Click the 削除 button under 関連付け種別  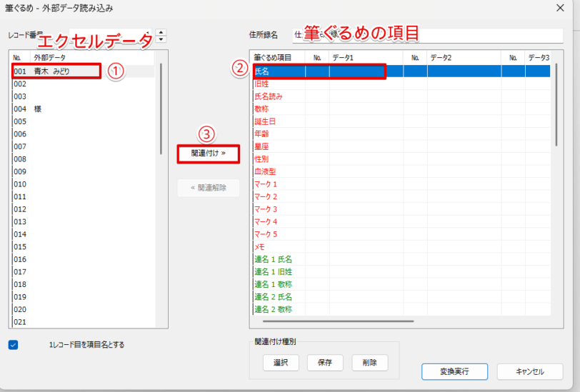click(369, 363)
